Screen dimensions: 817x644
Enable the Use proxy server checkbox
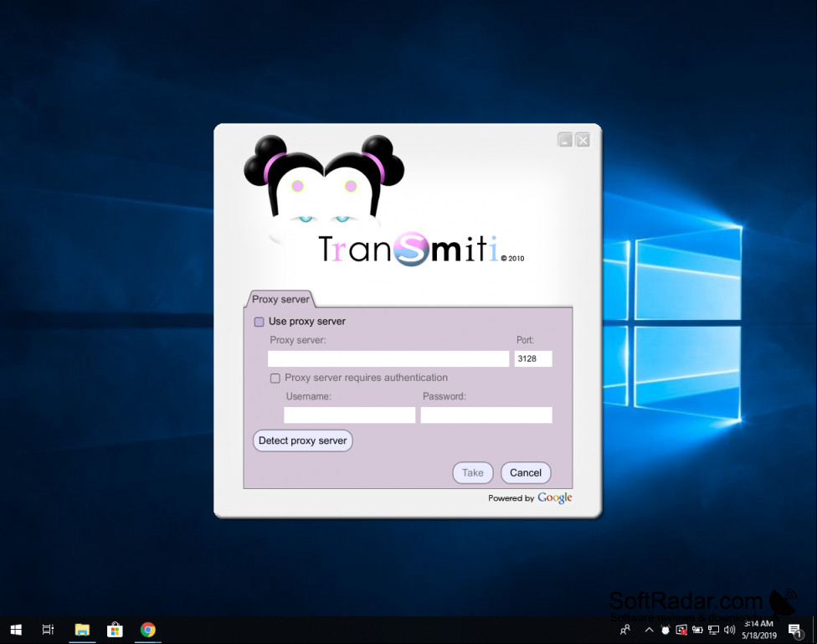259,322
